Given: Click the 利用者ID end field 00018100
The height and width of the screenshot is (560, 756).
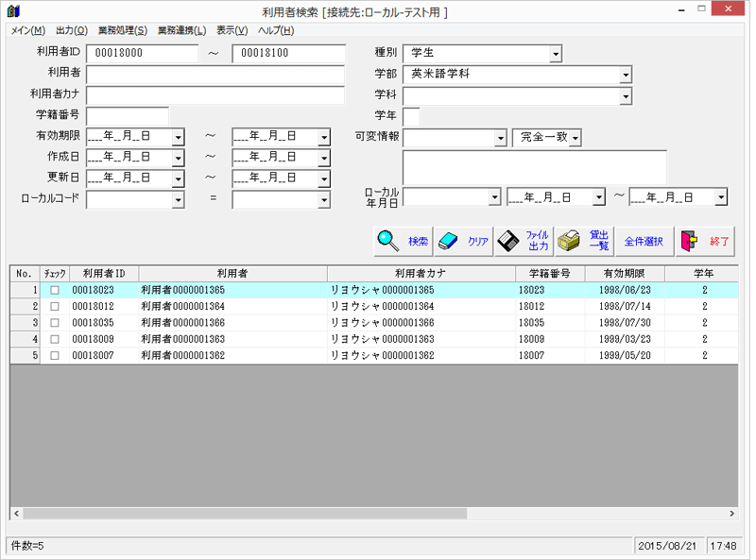Looking at the screenshot, I should coord(288,53).
